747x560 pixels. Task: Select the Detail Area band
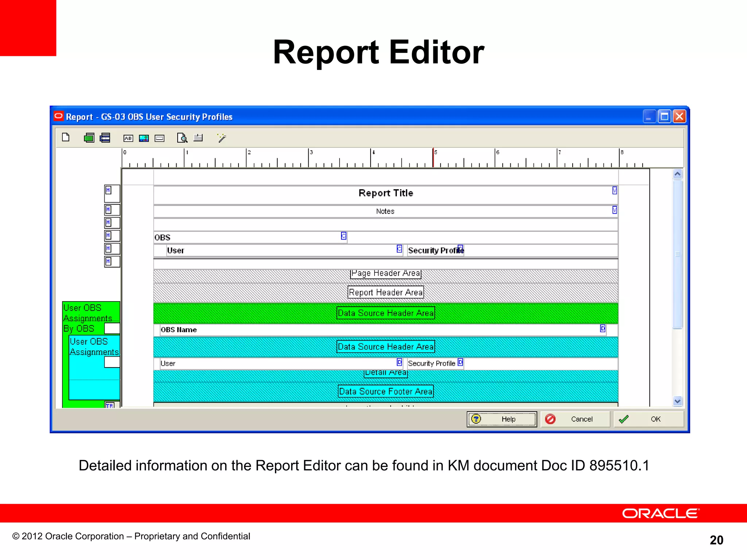point(386,376)
